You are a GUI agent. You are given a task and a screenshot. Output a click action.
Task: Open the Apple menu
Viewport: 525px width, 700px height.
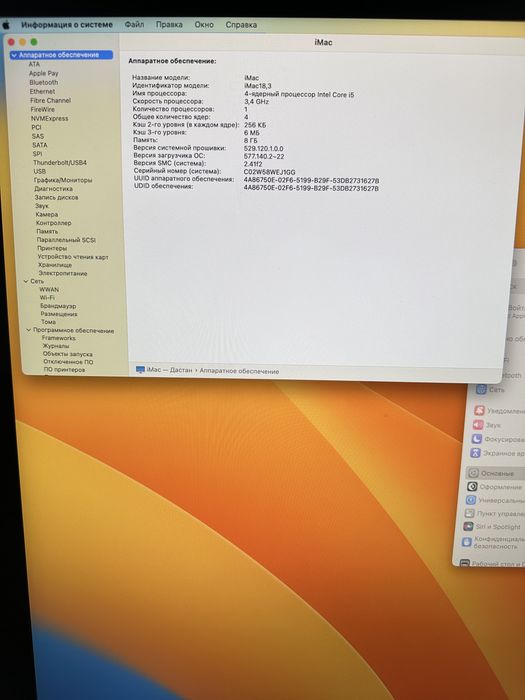coord(6,25)
